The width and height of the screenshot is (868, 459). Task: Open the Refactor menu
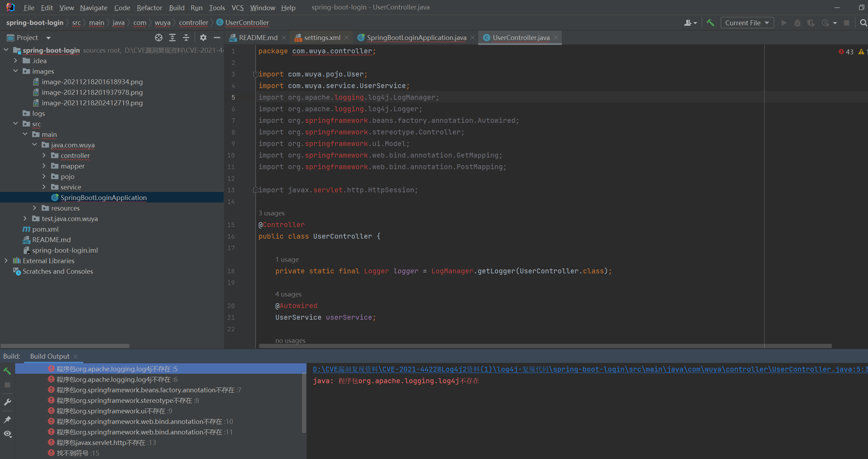pyautogui.click(x=149, y=7)
